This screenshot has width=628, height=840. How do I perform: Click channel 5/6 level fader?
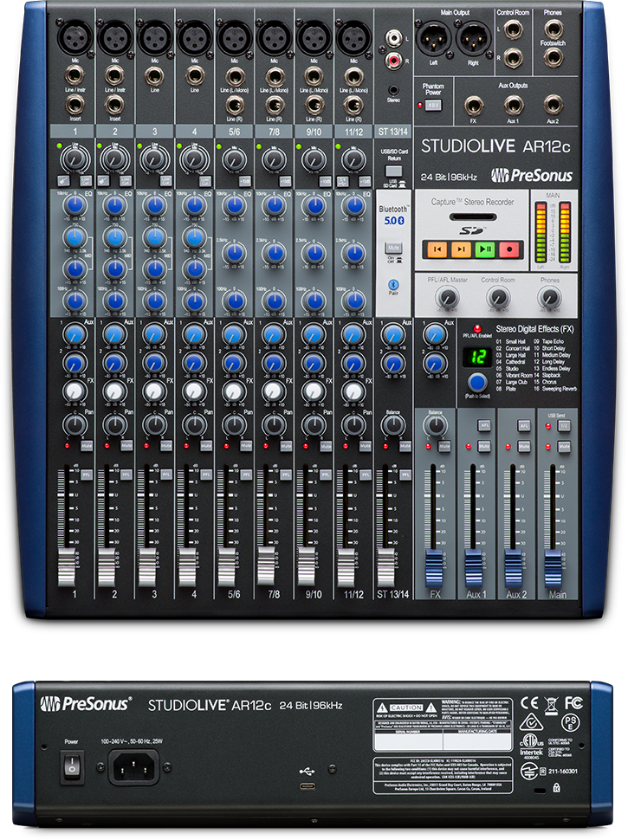pos(226,567)
